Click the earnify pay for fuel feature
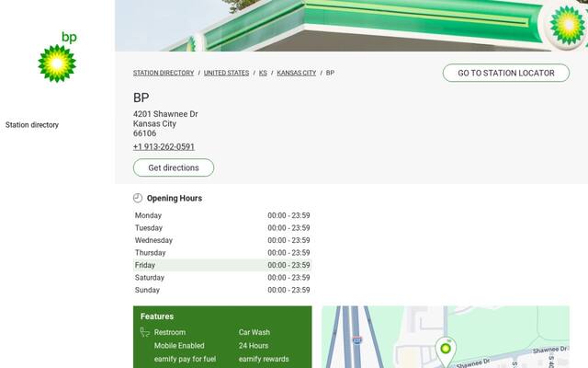Screen dimensions: 588x368 point(185,359)
